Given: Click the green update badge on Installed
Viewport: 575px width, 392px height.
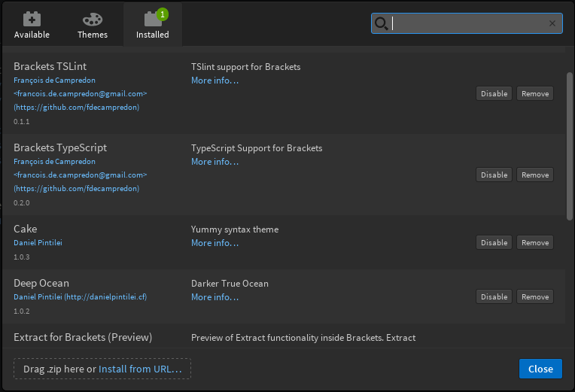Looking at the screenshot, I should click(x=163, y=14).
